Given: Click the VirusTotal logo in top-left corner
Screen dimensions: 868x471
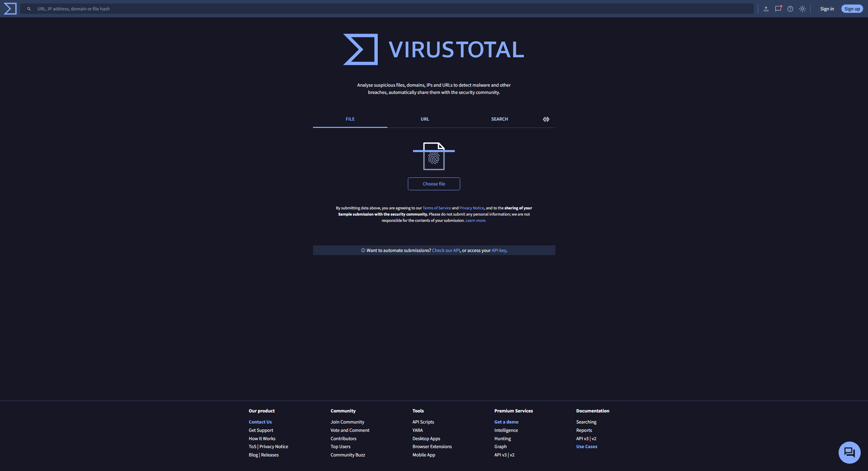Looking at the screenshot, I should pos(10,9).
